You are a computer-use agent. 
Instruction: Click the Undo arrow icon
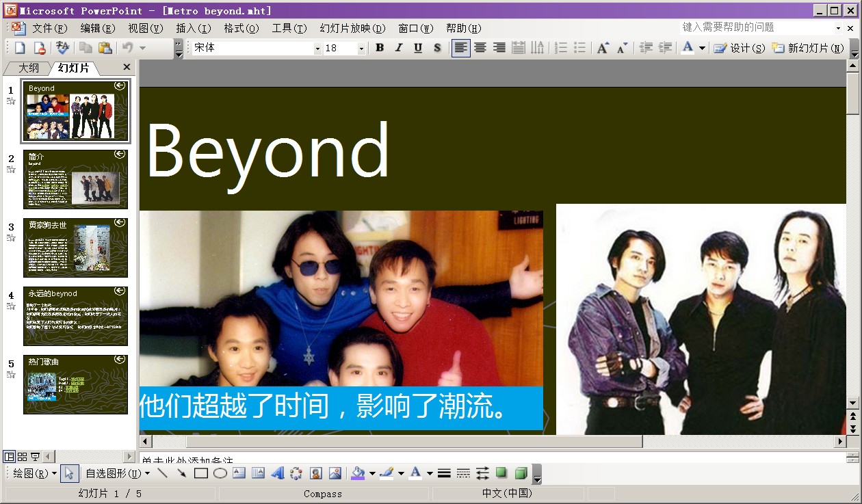point(128,48)
